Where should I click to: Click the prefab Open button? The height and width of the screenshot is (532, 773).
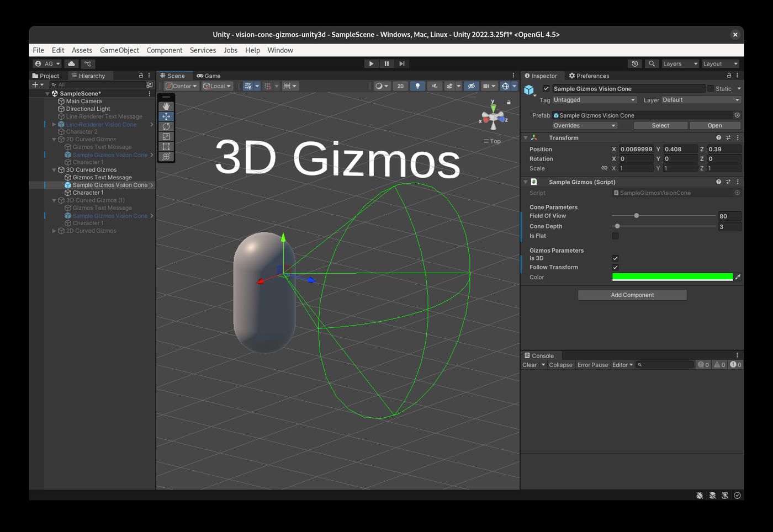pyautogui.click(x=714, y=125)
